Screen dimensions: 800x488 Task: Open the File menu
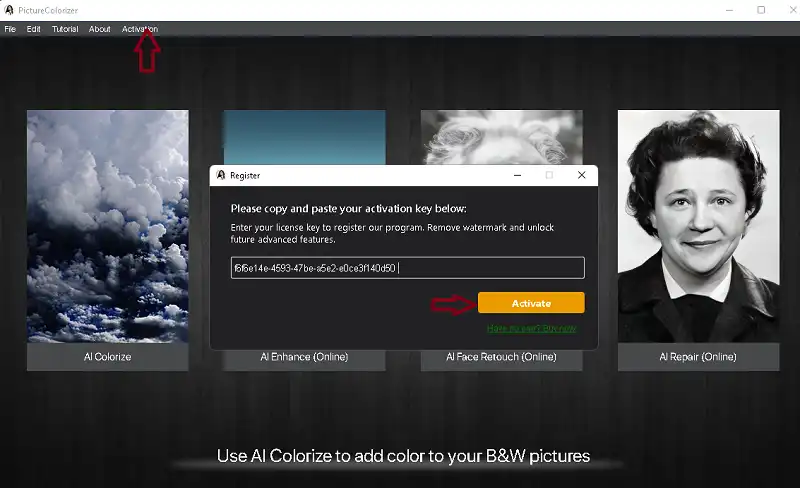pos(10,29)
